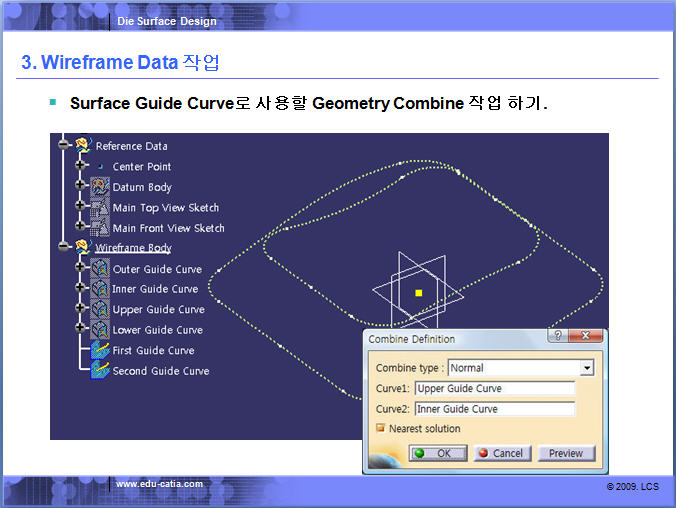
Task: Select Upper Guide Curve in the tree
Action: pyautogui.click(x=158, y=310)
